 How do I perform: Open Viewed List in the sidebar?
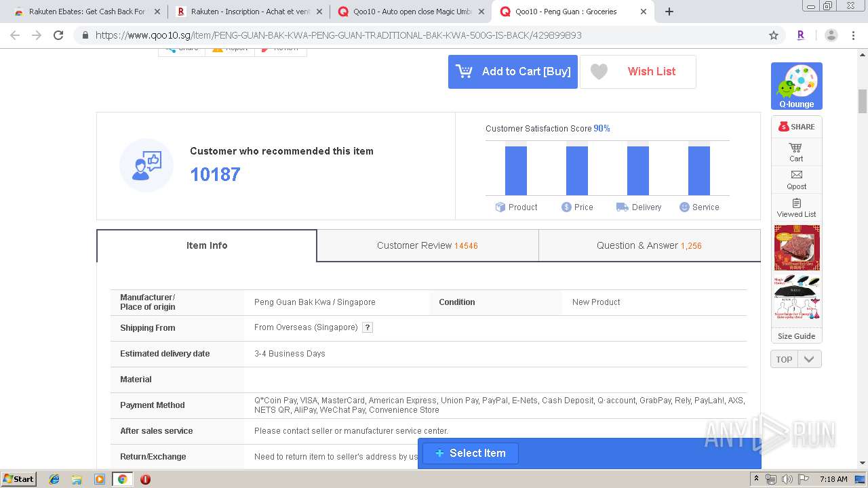(796, 207)
